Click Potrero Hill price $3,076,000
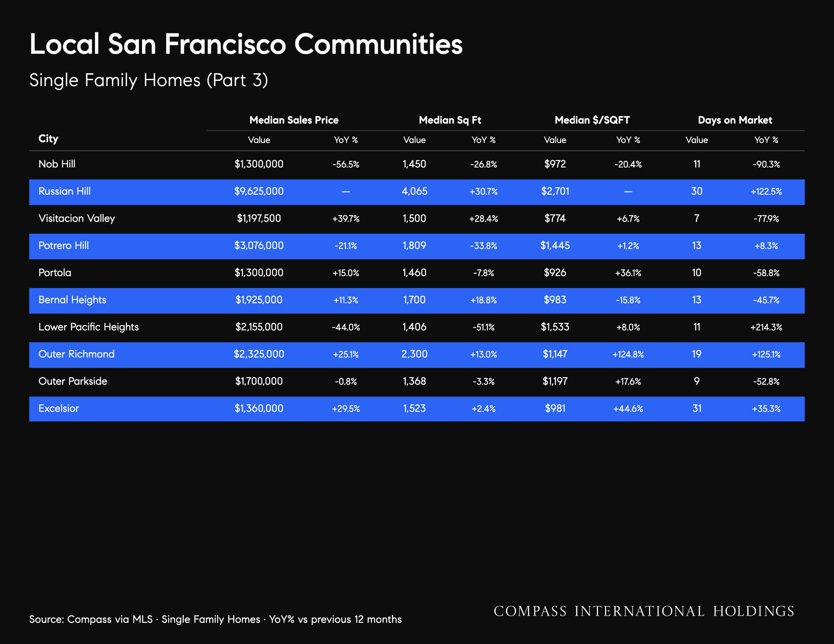This screenshot has height=644, width=834. point(259,245)
